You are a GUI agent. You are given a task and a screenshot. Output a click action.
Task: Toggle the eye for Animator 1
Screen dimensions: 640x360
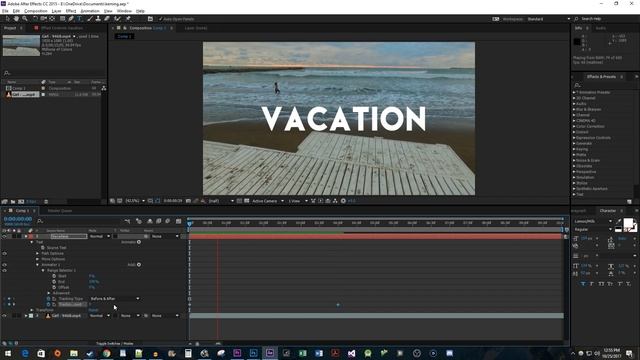tap(4, 265)
